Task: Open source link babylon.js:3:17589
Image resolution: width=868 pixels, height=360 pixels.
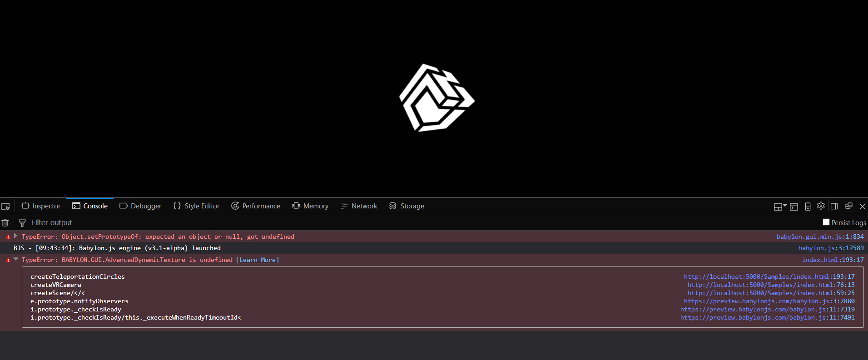Action: (831, 248)
